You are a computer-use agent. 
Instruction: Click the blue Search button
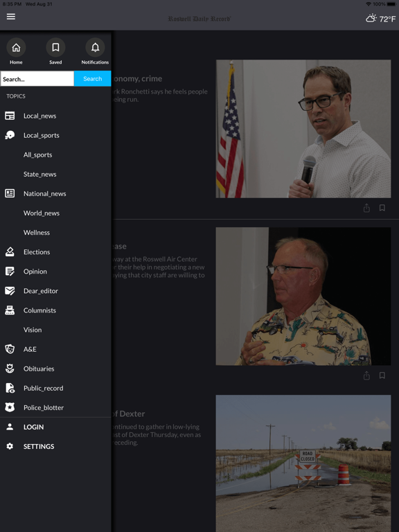(x=93, y=79)
